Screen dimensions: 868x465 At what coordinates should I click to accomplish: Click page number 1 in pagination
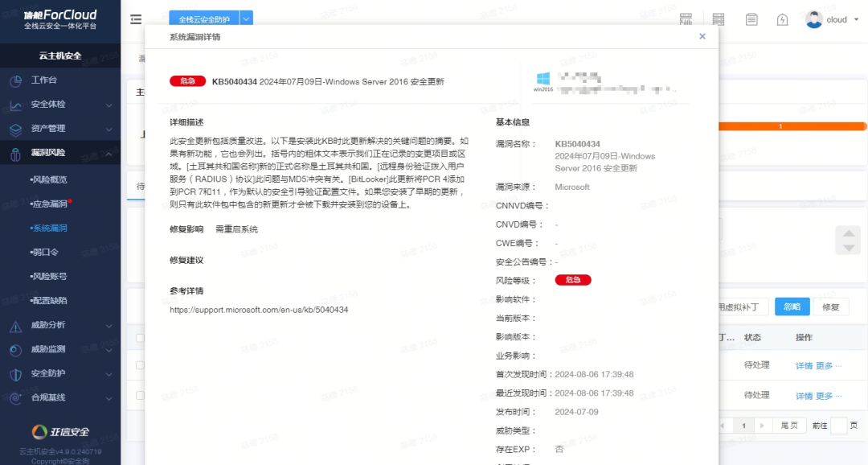coord(743,426)
